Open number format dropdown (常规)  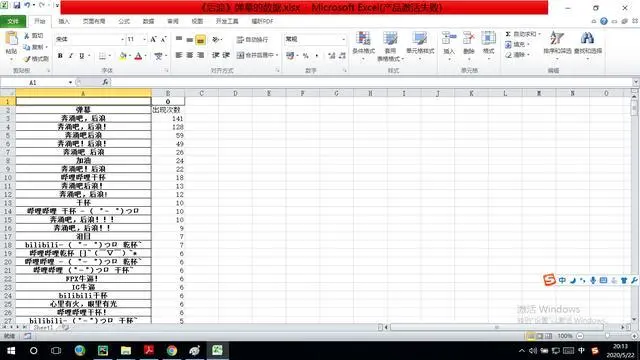click(343, 39)
